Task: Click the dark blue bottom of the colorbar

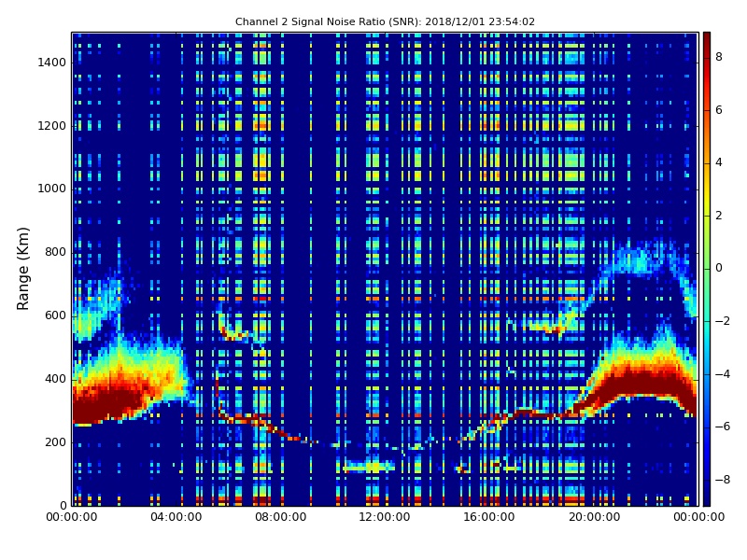Action: [707, 496]
